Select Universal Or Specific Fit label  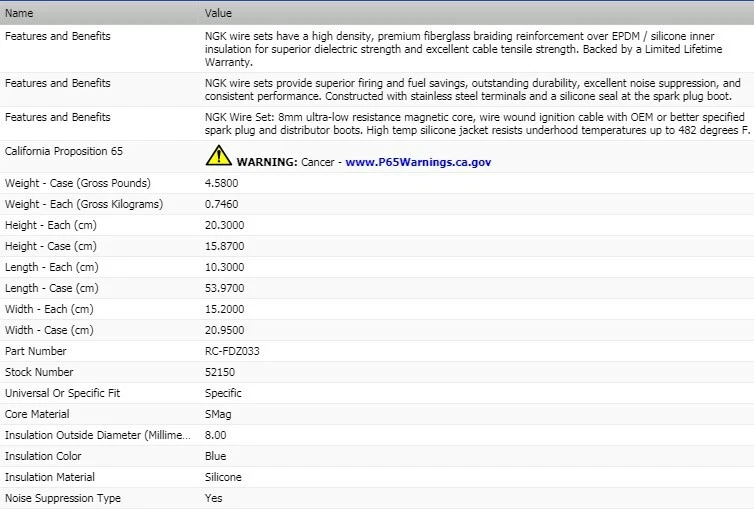63,393
